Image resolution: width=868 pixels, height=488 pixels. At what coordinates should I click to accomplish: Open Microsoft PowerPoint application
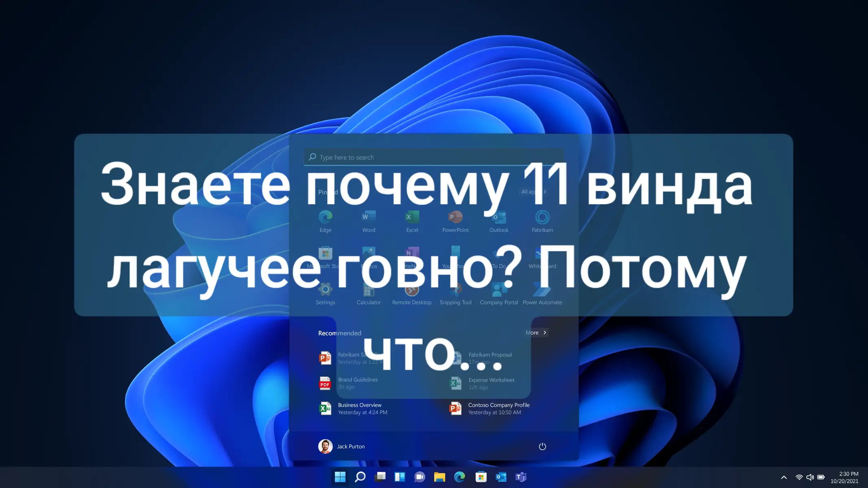[x=455, y=220]
